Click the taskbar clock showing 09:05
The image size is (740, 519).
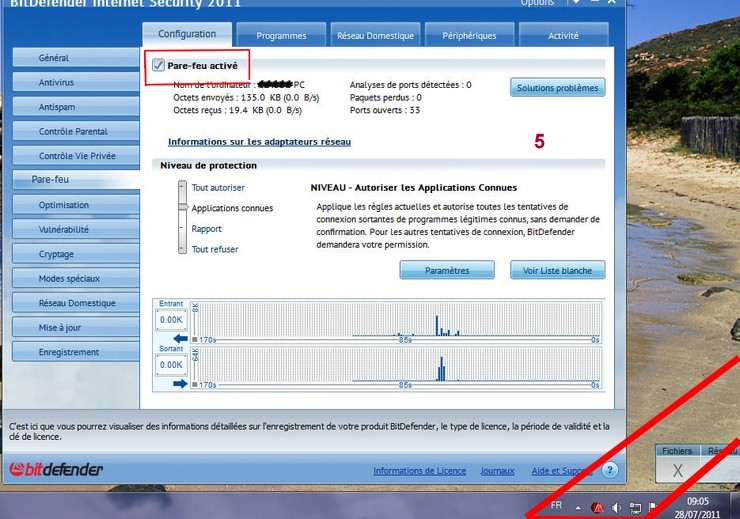pos(698,502)
